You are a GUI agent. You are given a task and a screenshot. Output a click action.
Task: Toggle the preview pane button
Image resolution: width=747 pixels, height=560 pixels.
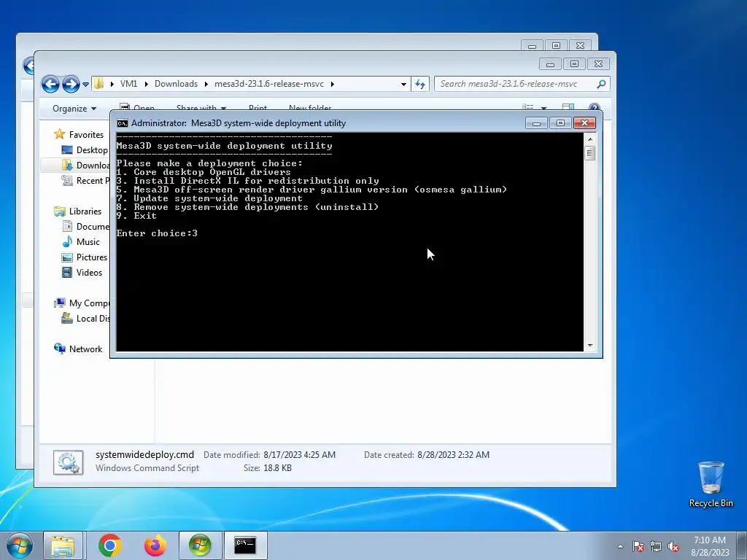click(x=568, y=108)
